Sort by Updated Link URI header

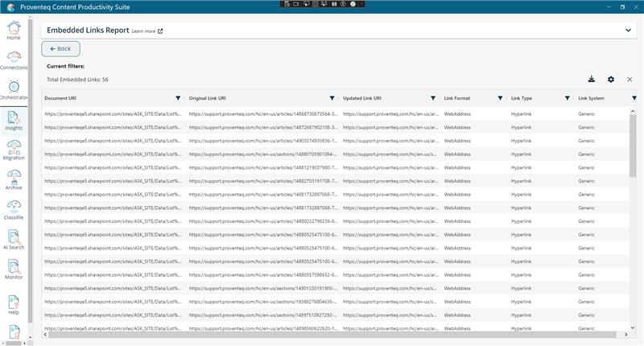362,98
